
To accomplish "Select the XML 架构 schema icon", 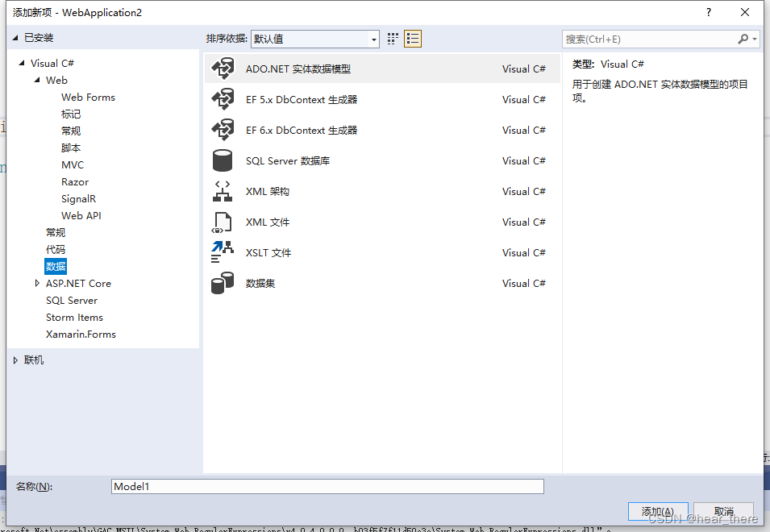I will coord(223,191).
